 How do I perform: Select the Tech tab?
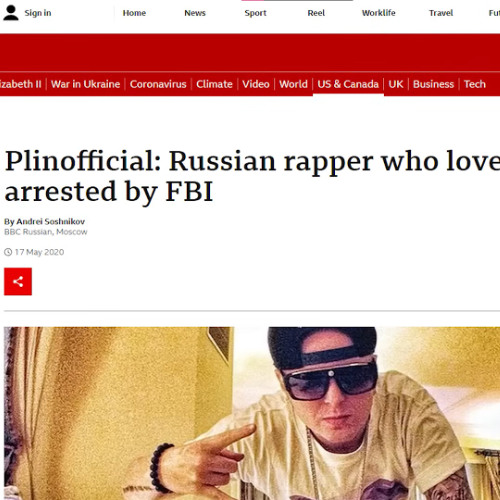click(475, 84)
